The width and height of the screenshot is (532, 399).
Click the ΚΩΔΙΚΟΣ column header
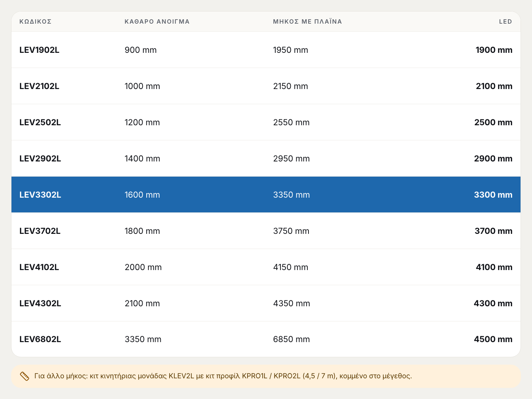pyautogui.click(x=35, y=21)
